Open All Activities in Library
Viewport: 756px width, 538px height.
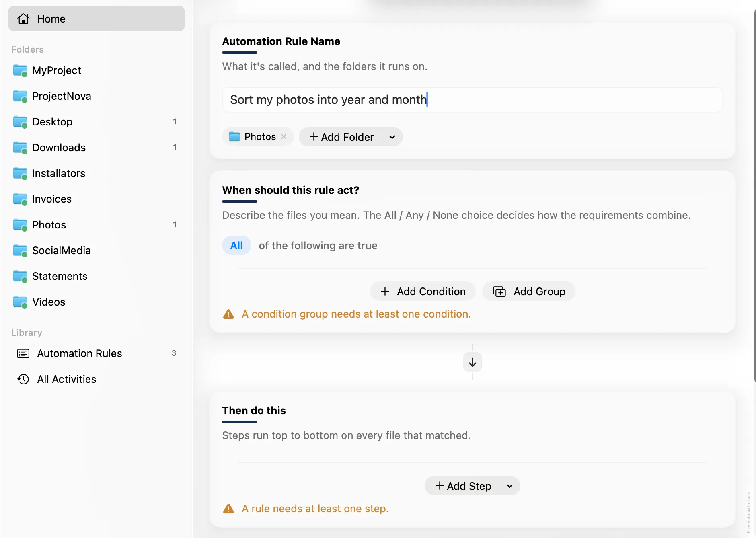[x=97, y=379]
